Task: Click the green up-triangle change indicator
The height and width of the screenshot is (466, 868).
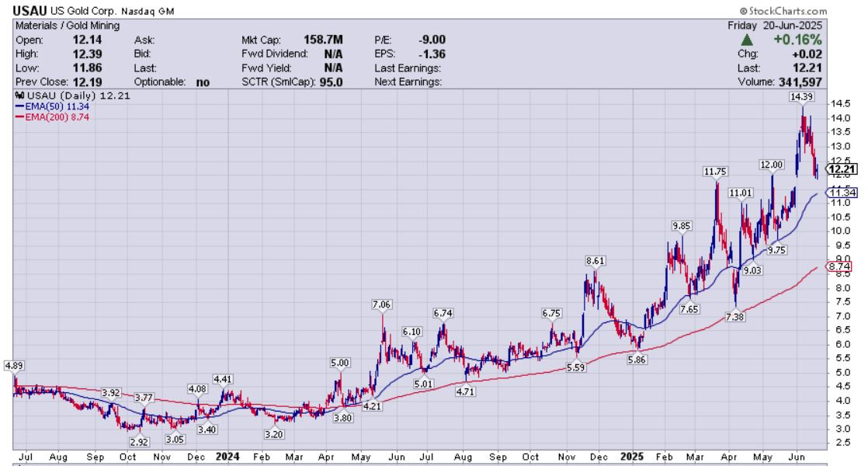Action: [747, 40]
